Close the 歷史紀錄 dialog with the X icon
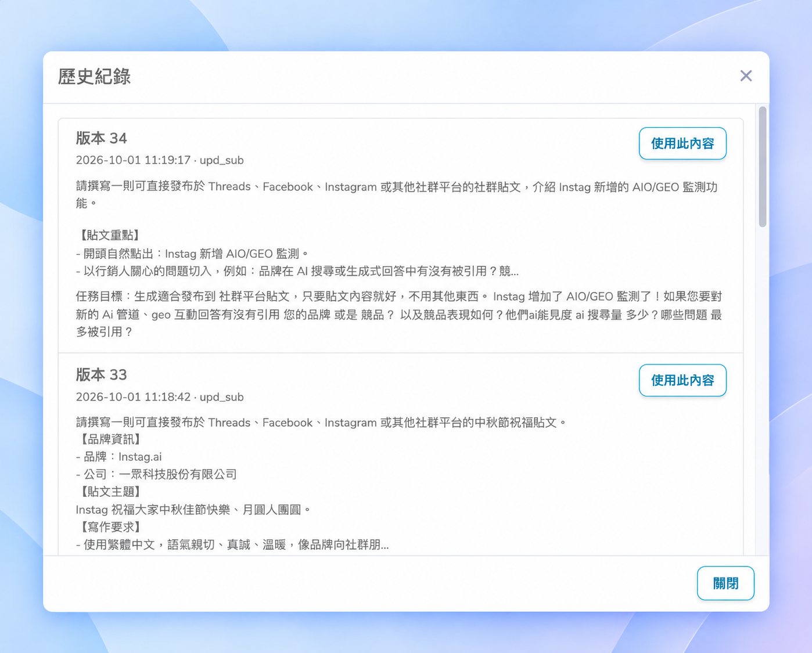This screenshot has height=653, width=812. tap(746, 76)
